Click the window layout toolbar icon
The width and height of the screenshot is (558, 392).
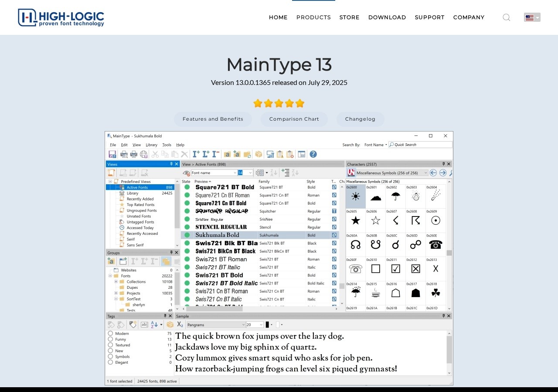[x=302, y=154]
